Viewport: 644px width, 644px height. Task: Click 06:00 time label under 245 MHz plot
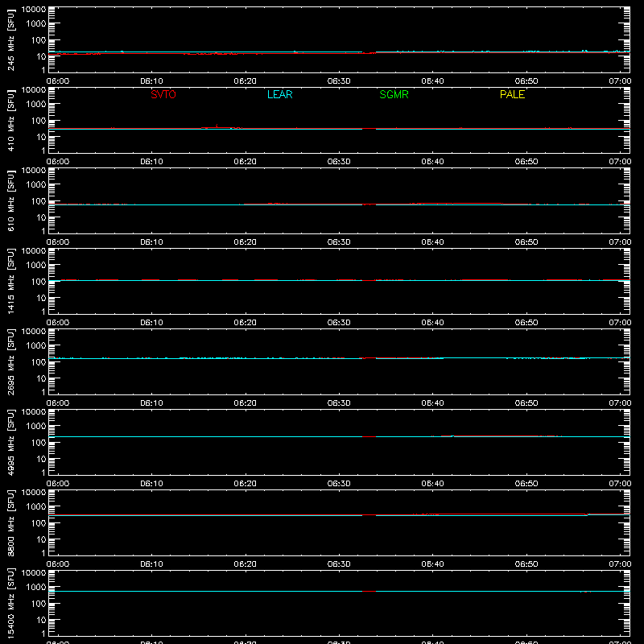(x=58, y=81)
